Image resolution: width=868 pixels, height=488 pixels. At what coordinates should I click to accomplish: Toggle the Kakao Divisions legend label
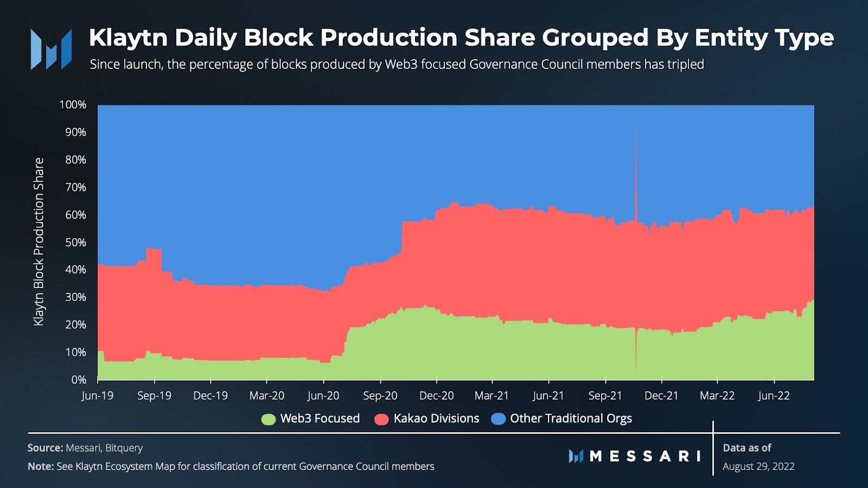[436, 419]
